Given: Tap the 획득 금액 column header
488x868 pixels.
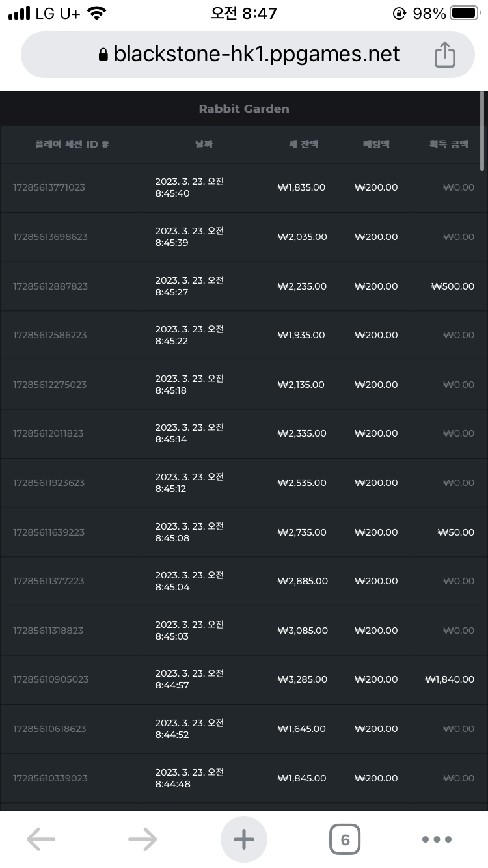Looking at the screenshot, I should click(x=449, y=144).
